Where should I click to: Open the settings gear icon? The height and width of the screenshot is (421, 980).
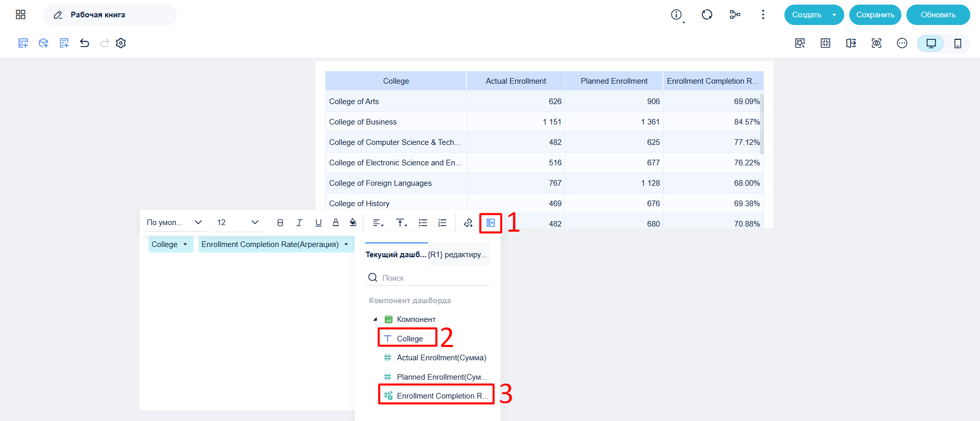121,43
